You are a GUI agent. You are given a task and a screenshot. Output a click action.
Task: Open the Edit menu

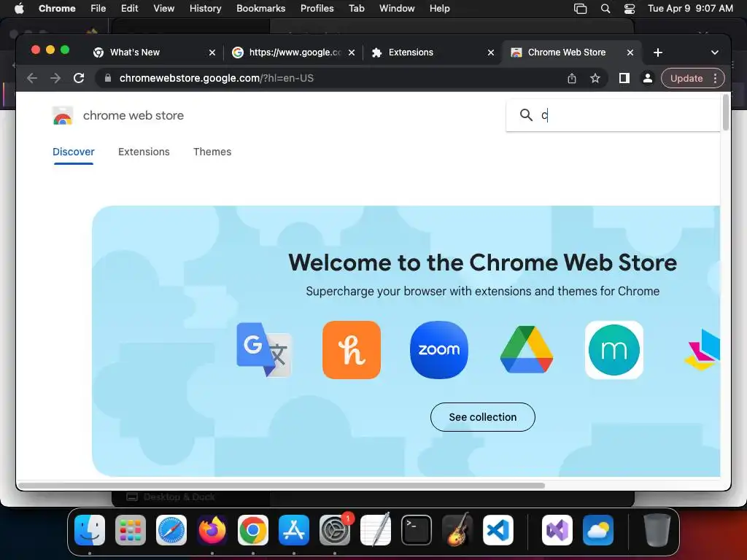(x=129, y=9)
